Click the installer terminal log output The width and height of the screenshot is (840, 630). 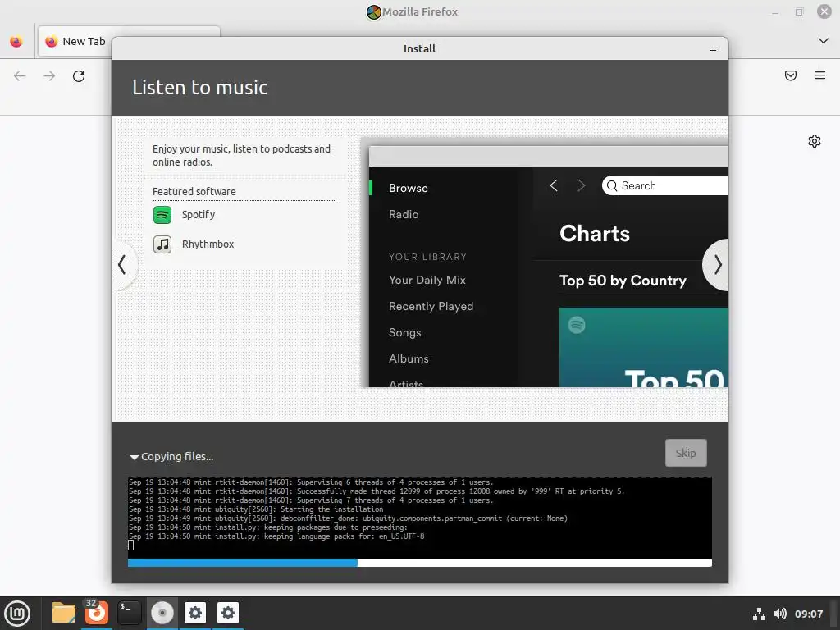419,517
